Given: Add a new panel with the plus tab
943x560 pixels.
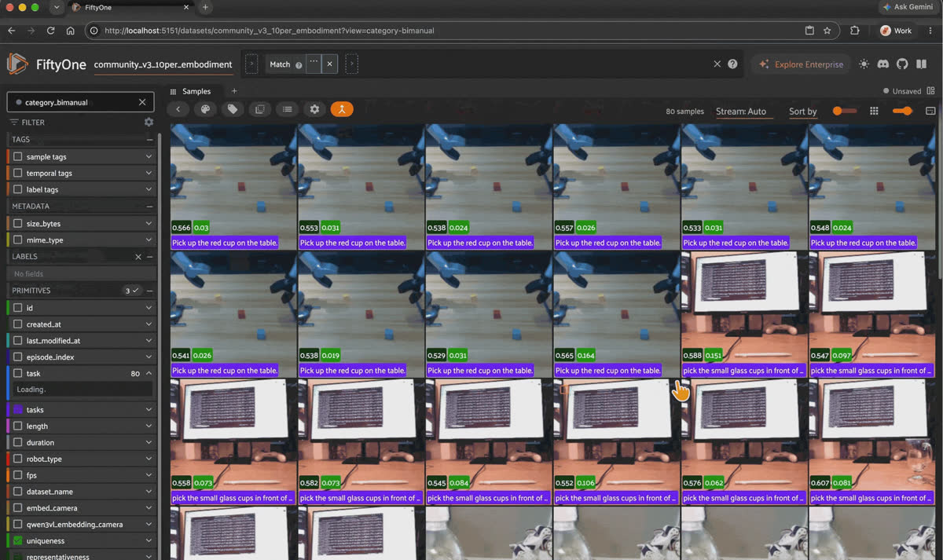Looking at the screenshot, I should (x=234, y=91).
